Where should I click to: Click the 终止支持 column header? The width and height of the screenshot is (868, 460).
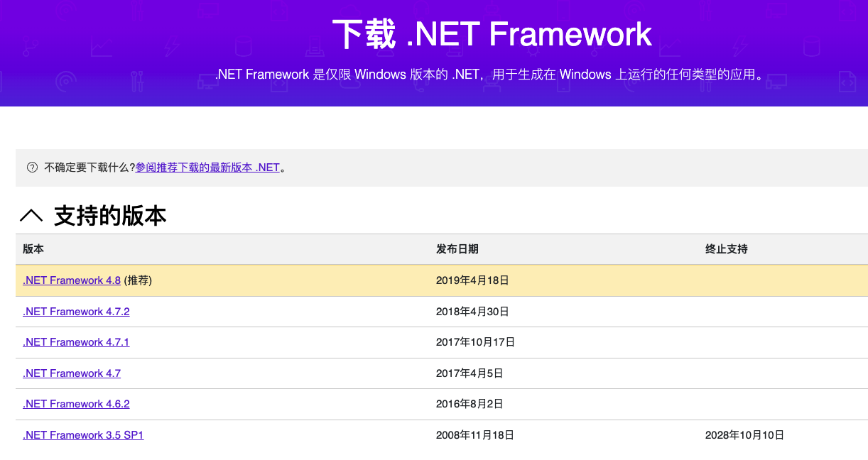click(726, 249)
